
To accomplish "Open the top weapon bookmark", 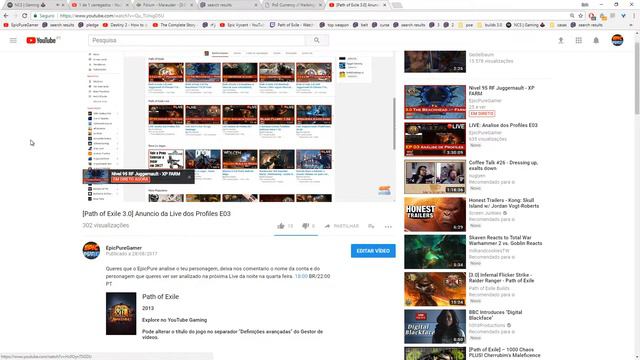I will 334,25.
